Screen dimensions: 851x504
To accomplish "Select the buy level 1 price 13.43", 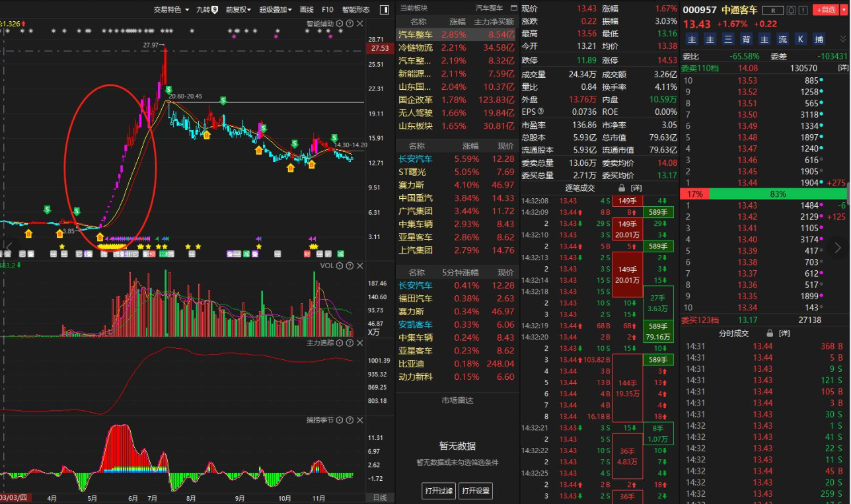I will (x=747, y=205).
